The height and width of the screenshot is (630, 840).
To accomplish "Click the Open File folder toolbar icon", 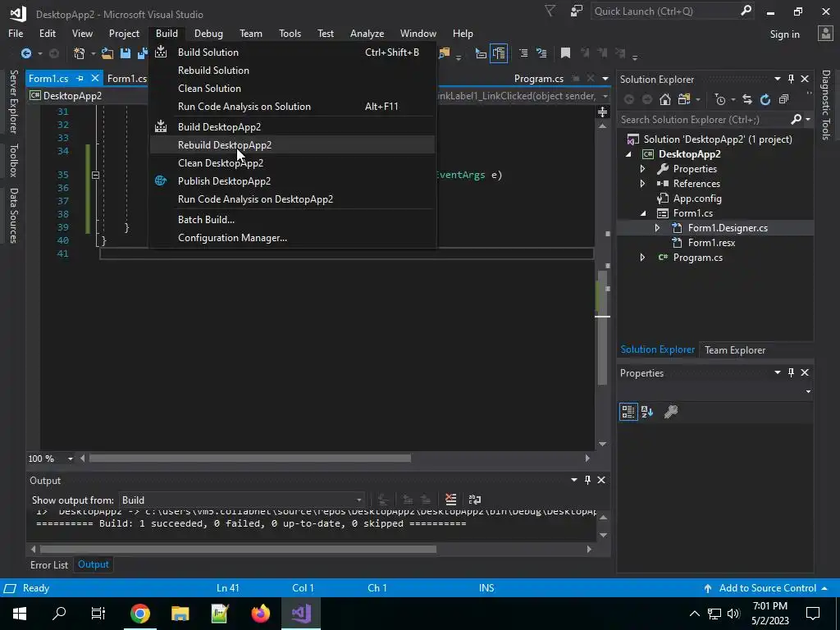I will click(x=107, y=53).
